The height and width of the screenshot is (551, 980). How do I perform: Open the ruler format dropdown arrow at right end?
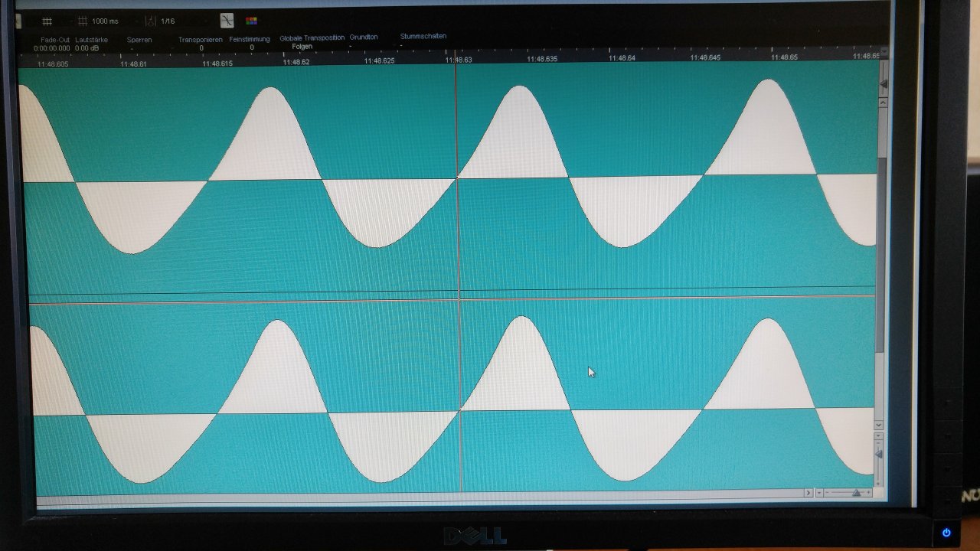click(x=884, y=53)
